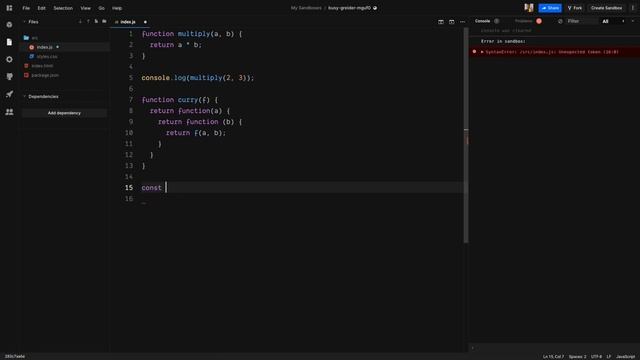Click the download icon in Files header
This screenshot has height=360, width=640.
[80, 22]
